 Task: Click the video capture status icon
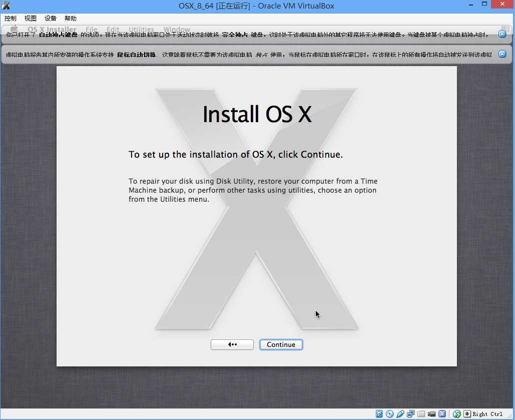coord(431,414)
